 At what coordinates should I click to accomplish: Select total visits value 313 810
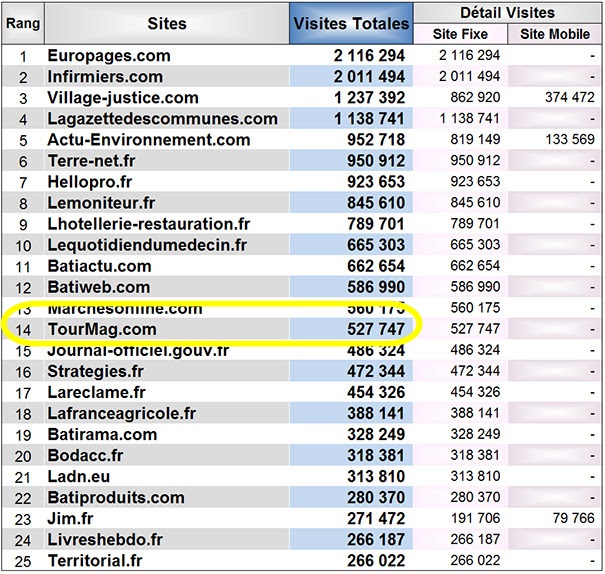tap(376, 477)
